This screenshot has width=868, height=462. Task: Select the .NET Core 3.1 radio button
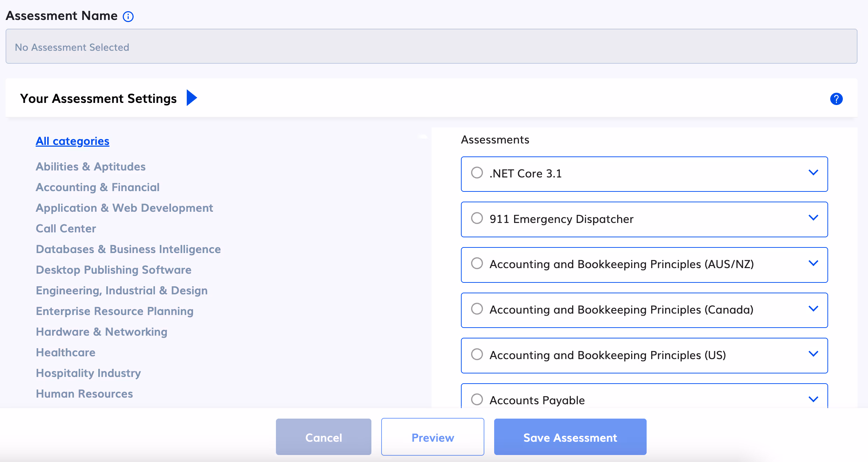click(477, 173)
